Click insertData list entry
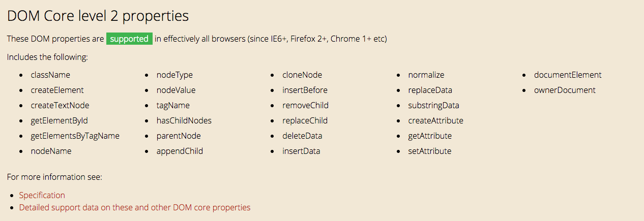This screenshot has width=644, height=221. 301,151
